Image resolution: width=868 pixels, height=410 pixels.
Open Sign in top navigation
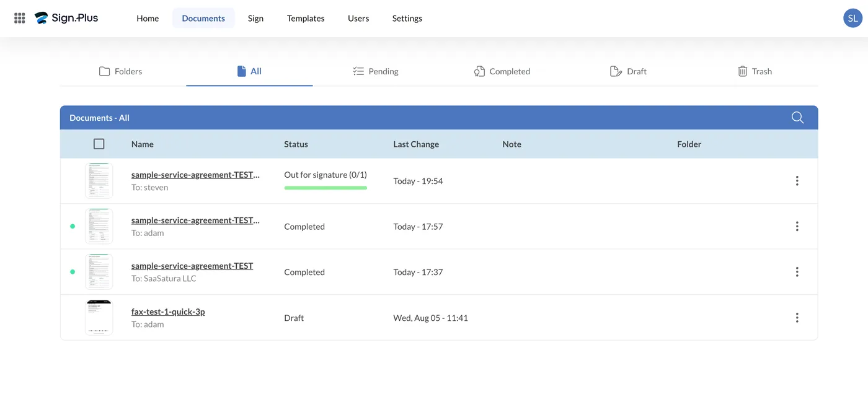click(255, 18)
